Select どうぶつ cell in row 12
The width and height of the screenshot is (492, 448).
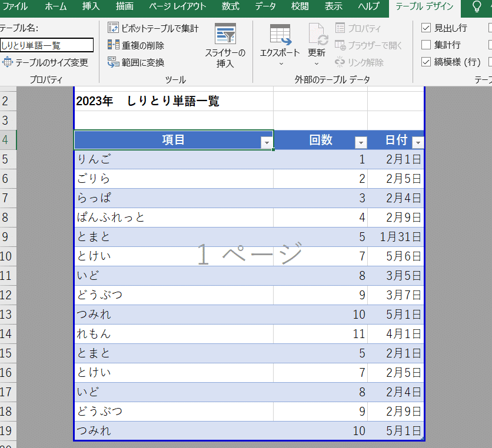174,295
